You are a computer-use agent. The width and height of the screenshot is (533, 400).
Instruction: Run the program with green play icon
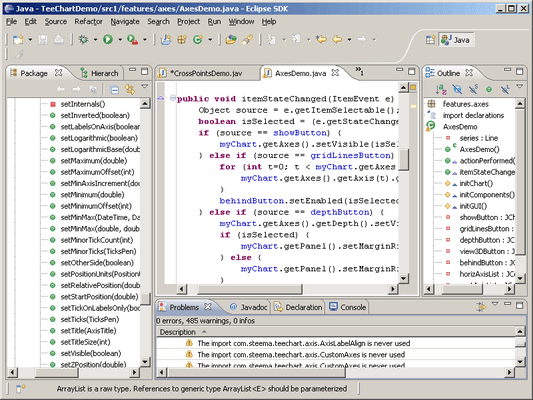[x=108, y=40]
